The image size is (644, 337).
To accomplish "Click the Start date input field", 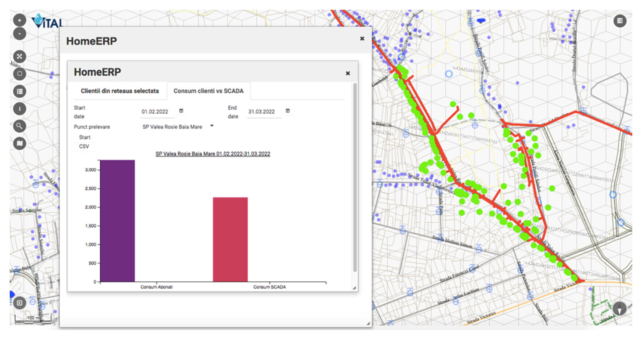I will (155, 112).
